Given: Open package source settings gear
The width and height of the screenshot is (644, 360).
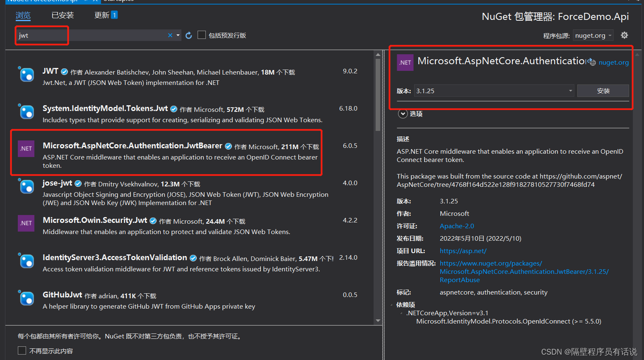Looking at the screenshot, I should point(625,35).
